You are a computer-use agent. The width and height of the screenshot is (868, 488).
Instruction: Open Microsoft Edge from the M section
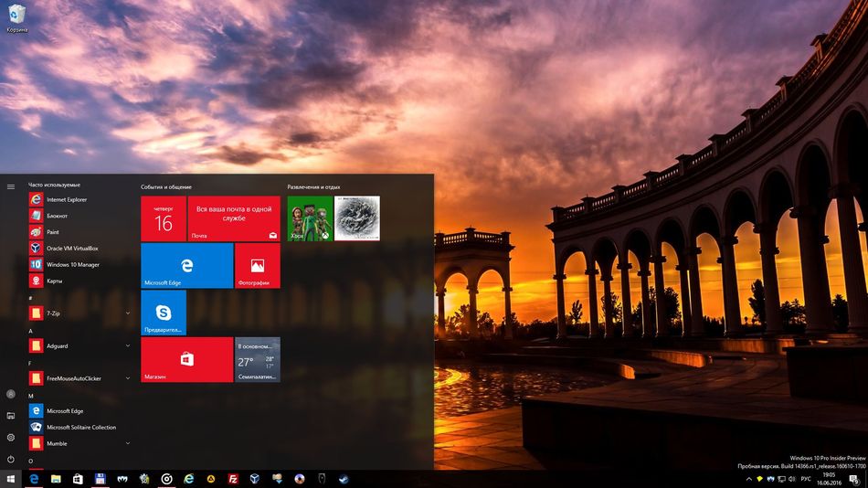pos(80,411)
